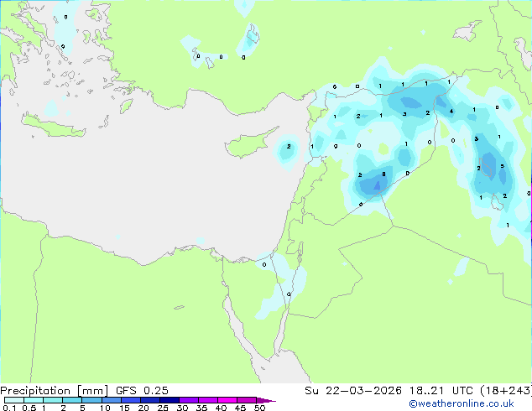Click the "15" legend scale label
This screenshot has width=532, height=411.
coord(124,408)
